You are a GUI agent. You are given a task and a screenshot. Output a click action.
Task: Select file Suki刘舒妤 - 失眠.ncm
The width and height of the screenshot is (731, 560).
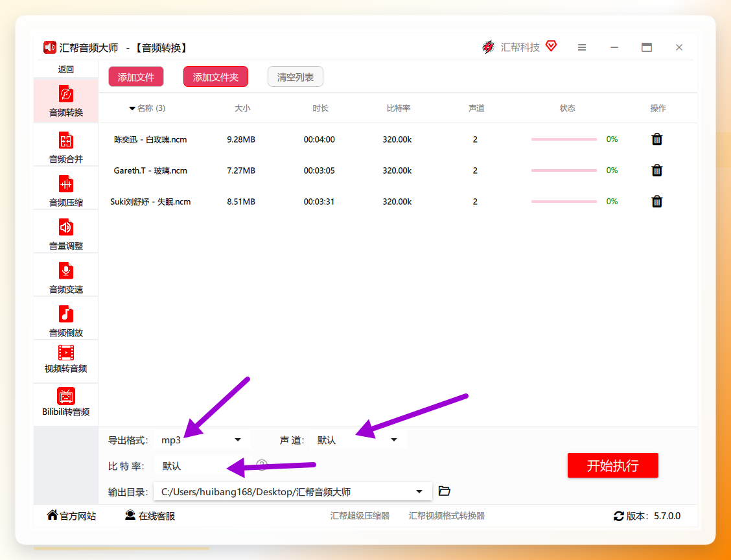click(150, 202)
